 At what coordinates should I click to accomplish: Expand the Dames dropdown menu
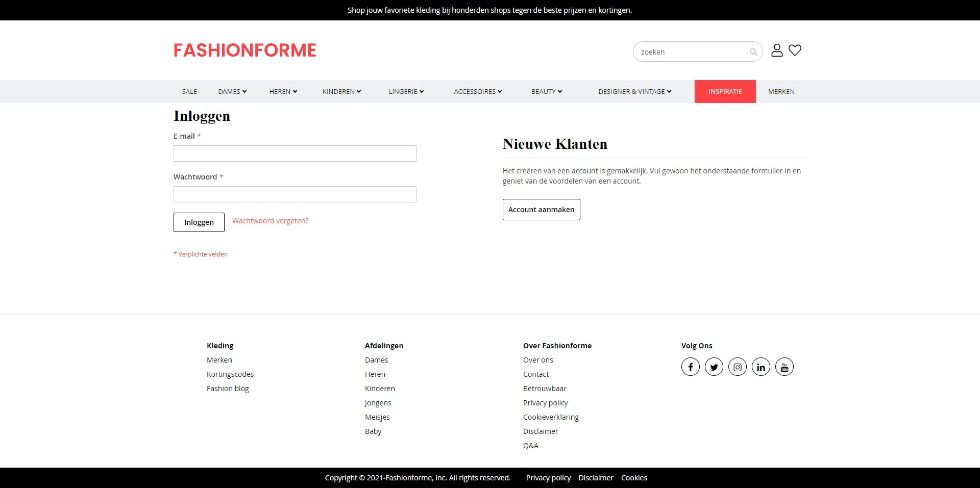[x=232, y=92]
